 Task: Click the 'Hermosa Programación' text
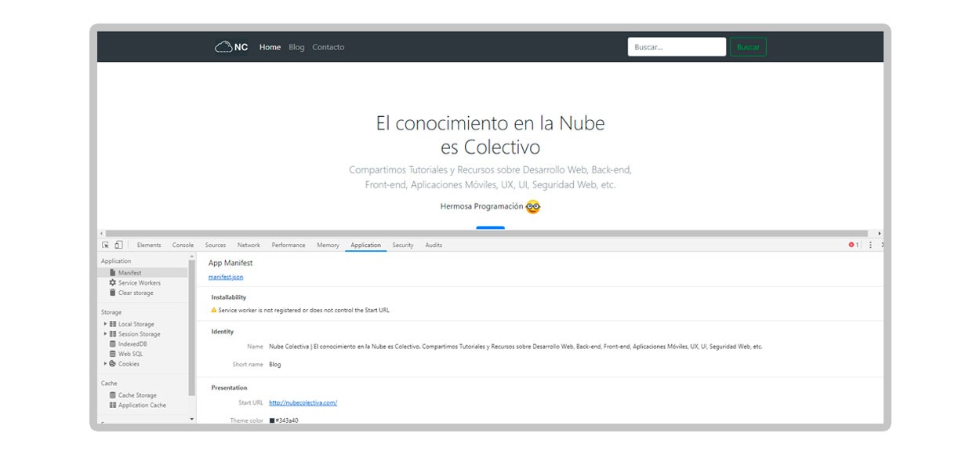pos(481,206)
